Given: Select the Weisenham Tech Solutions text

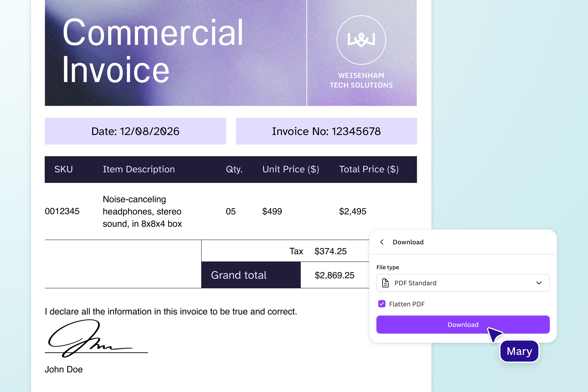Looking at the screenshot, I should click(361, 80).
